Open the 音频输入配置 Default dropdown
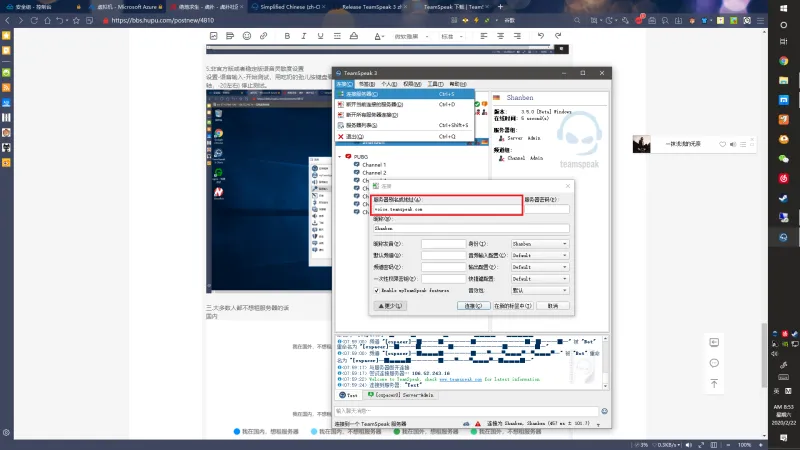 click(x=540, y=255)
